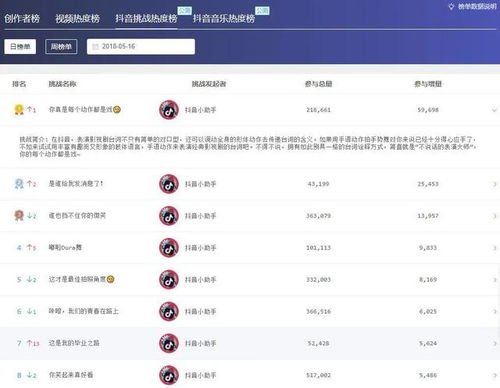The height and width of the screenshot is (388, 500).
Task: Click the emoji after 你真是每个动作都是戏
Action: [x=117, y=109]
